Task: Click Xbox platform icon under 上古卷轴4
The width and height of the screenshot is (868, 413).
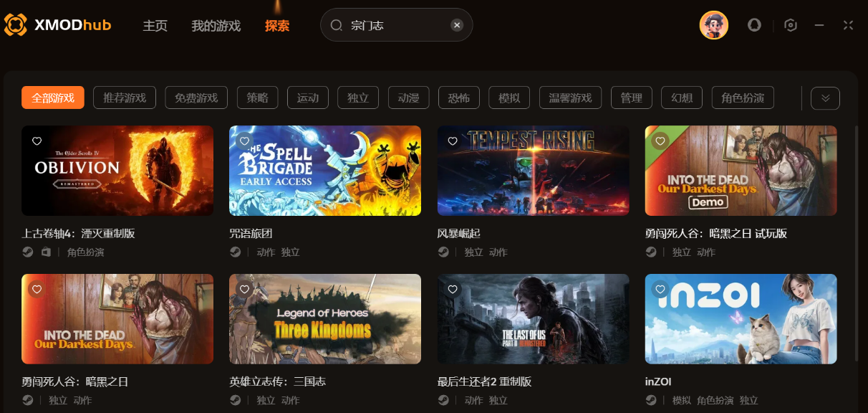Action: [x=47, y=252]
